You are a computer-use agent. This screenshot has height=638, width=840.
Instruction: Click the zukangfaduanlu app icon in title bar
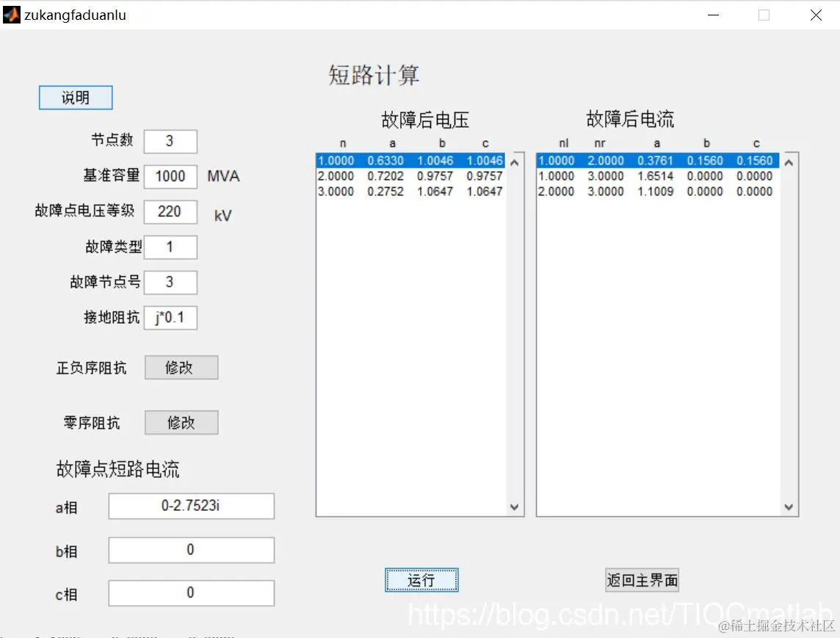[10, 14]
